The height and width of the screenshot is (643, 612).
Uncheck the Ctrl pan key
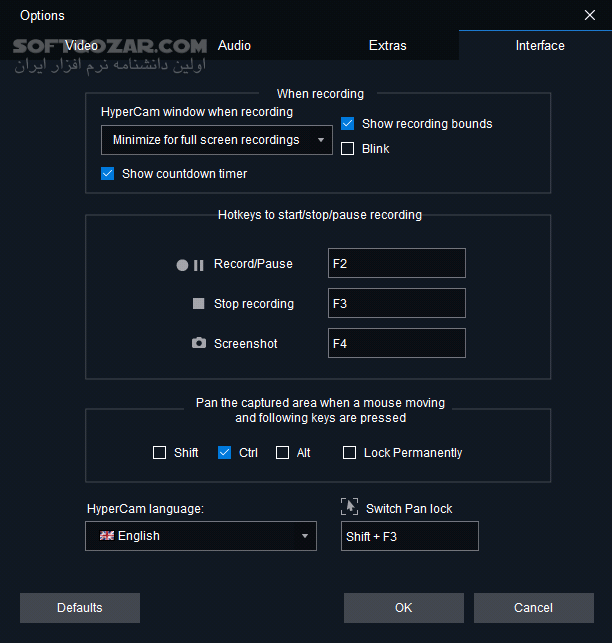(x=224, y=453)
